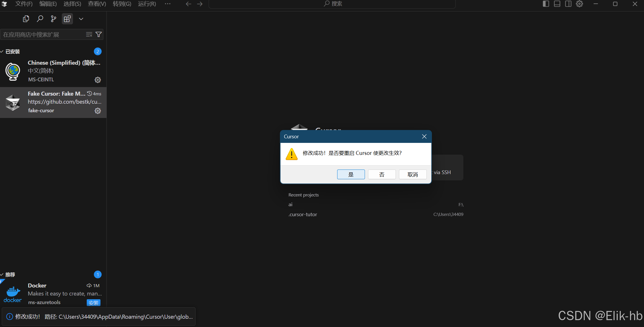Clear extension search results list icon
This screenshot has width=644, height=327.
(x=89, y=35)
